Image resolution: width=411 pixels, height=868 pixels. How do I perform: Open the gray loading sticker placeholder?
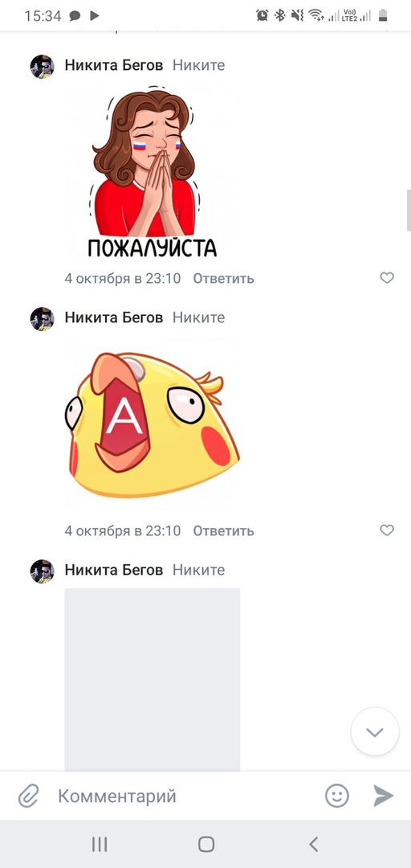point(153,680)
